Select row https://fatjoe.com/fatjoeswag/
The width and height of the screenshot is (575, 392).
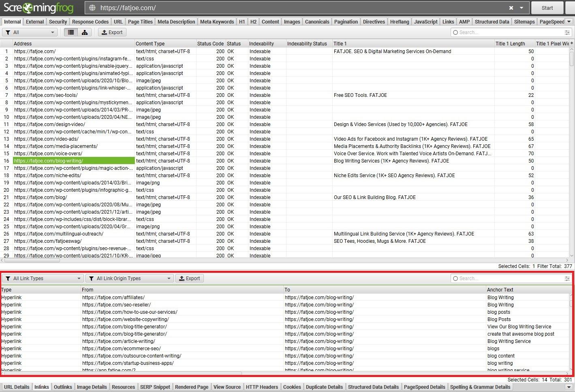coord(284,241)
